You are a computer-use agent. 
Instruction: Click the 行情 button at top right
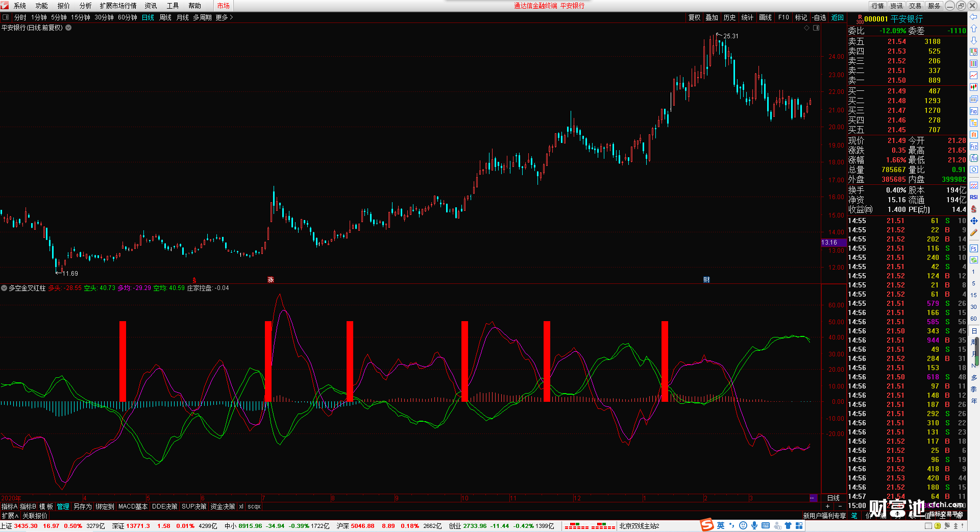coord(878,6)
